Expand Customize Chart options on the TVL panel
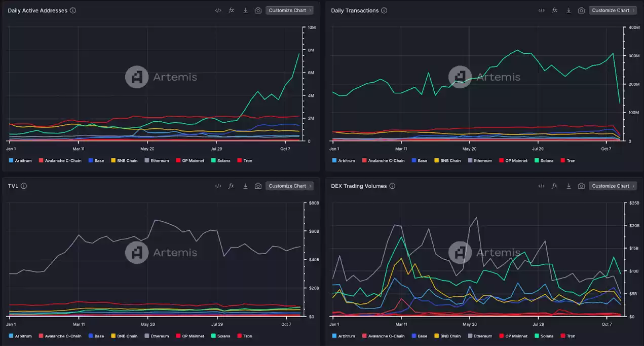 (309, 186)
